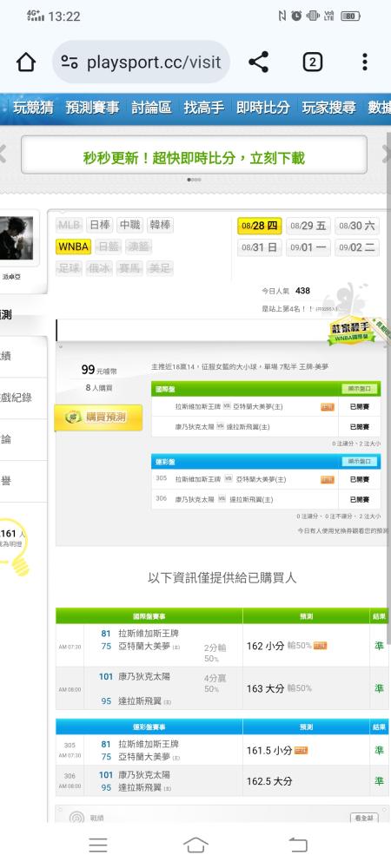This screenshot has height=868, width=391.
Task: Open the browser three-dot menu
Action: 364,62
